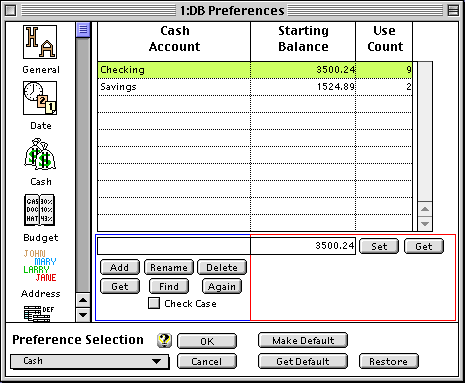Click the Find button
The image size is (465, 383).
coord(169,286)
